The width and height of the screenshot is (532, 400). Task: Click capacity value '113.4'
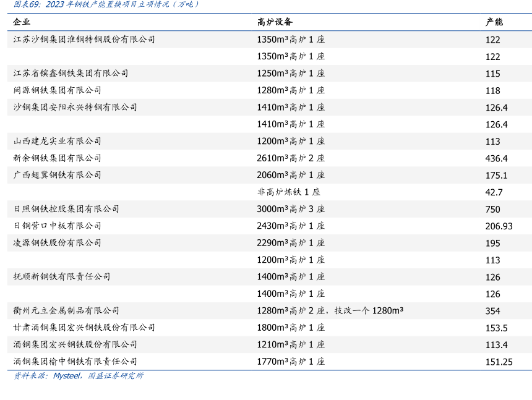tap(496, 345)
